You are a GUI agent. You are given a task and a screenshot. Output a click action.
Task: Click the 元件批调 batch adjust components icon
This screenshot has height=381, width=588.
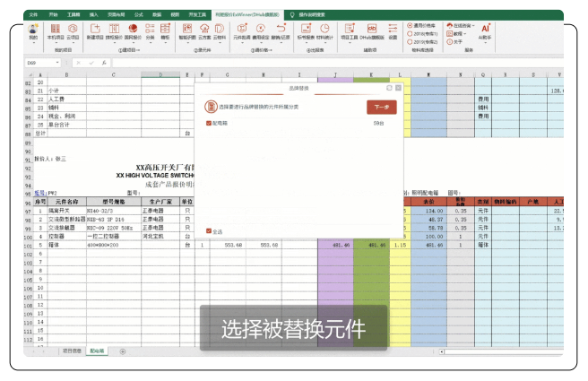pos(242,29)
